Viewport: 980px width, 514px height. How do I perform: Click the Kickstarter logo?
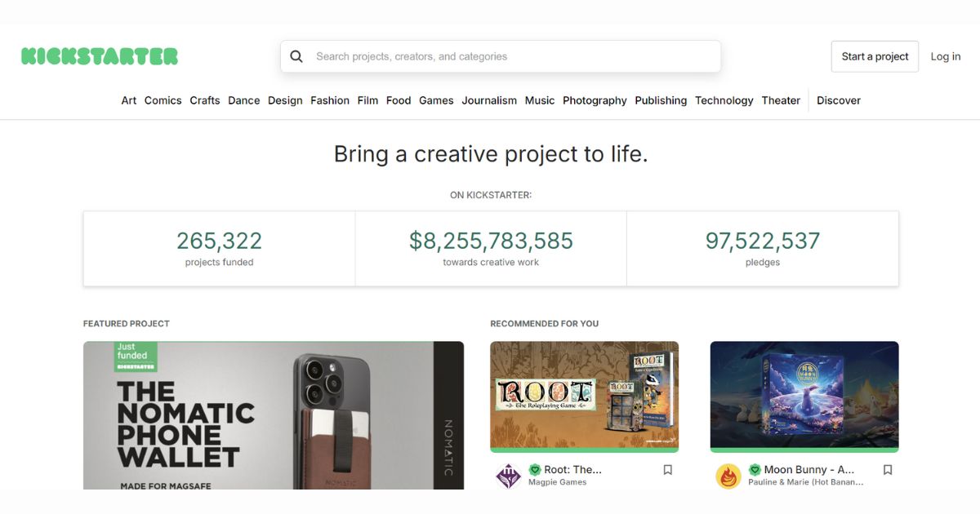100,55
